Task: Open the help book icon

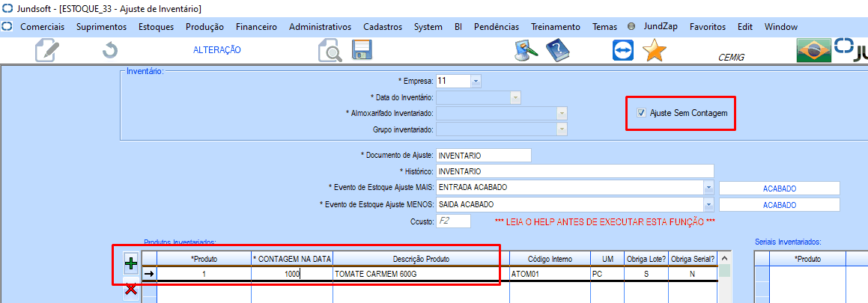Action: 557,51
